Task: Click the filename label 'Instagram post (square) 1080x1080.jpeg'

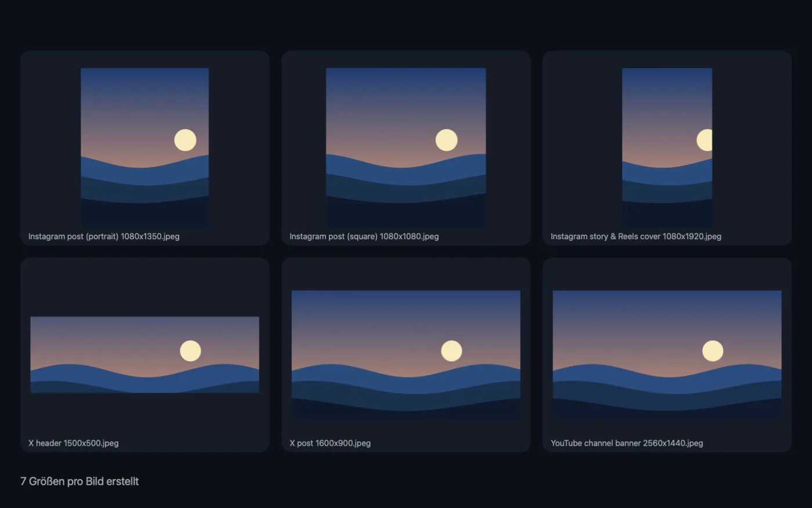Action: (x=364, y=236)
